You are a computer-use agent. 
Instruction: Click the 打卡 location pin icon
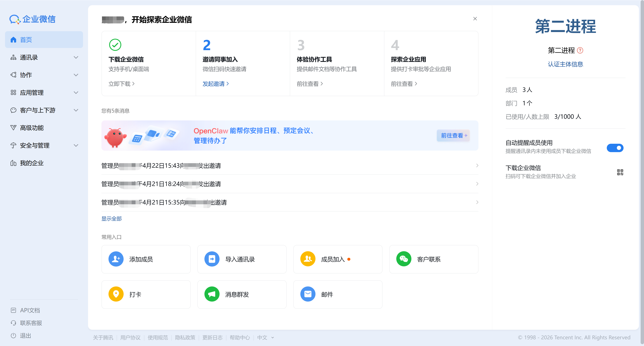point(116,294)
